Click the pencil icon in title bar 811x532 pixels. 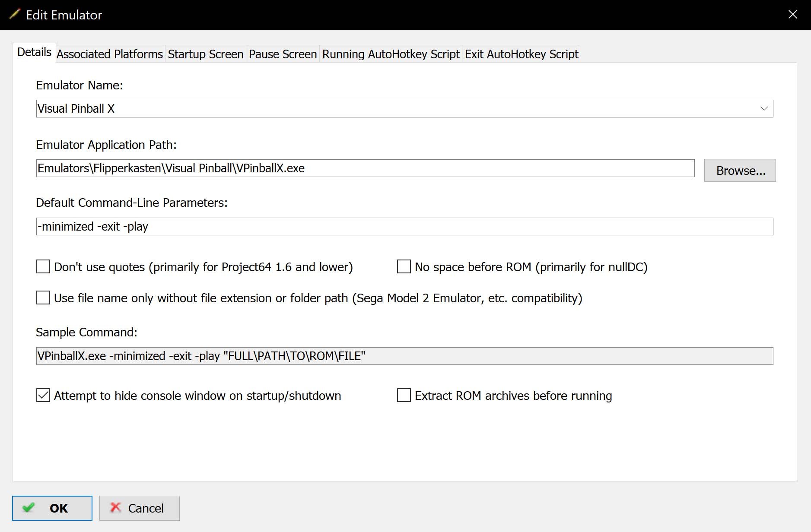[14, 14]
